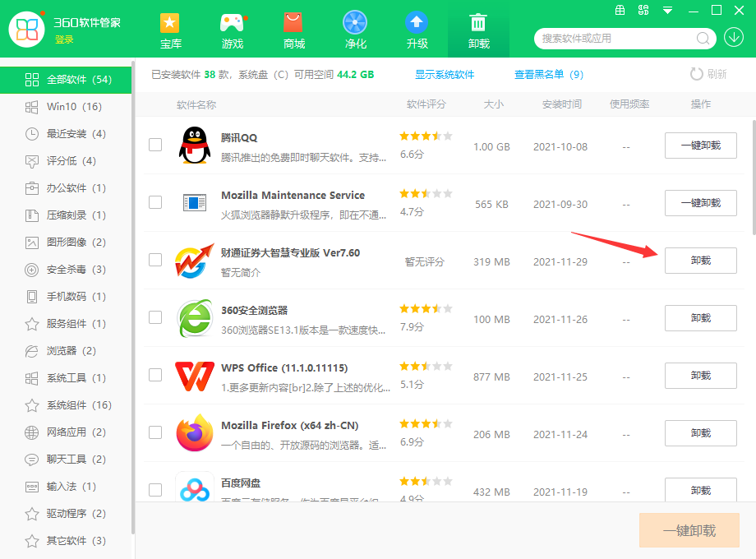Click the 刷新 refresh icon
Viewport: 756px width, 559px height.
696,74
